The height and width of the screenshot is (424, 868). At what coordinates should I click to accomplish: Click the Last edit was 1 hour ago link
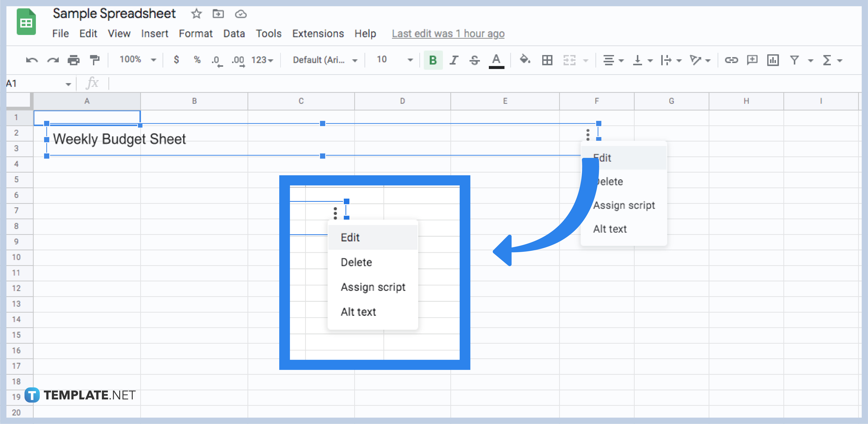point(448,34)
